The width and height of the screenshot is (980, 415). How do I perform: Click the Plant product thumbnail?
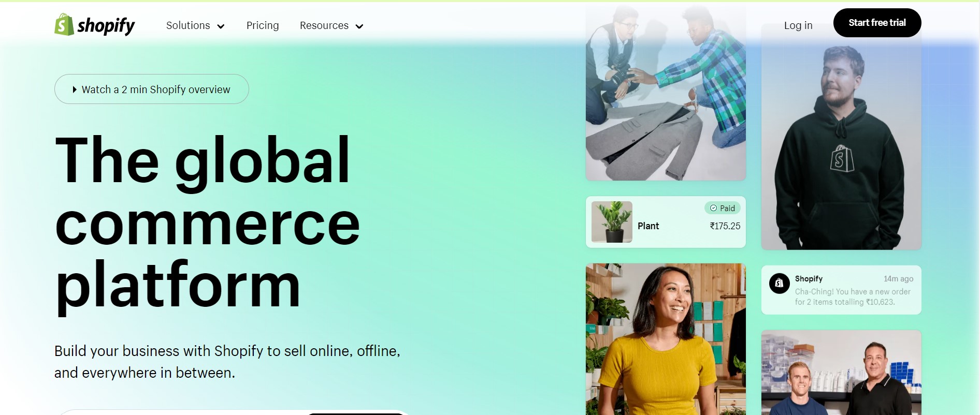[x=612, y=222]
